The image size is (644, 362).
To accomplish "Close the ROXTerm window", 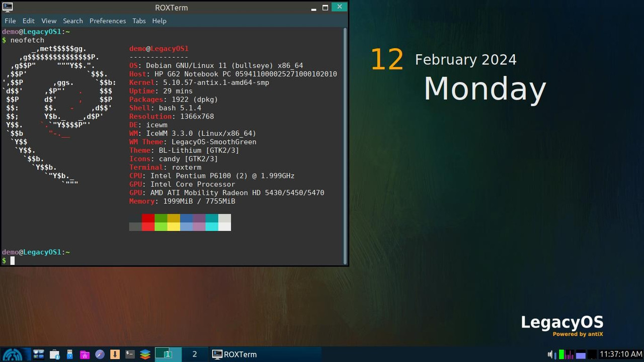I will [340, 7].
